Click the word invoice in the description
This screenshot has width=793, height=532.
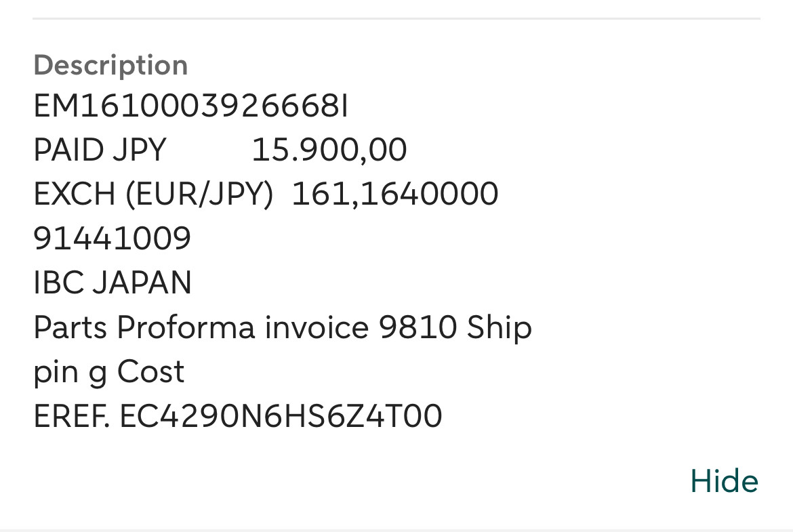coord(317,327)
